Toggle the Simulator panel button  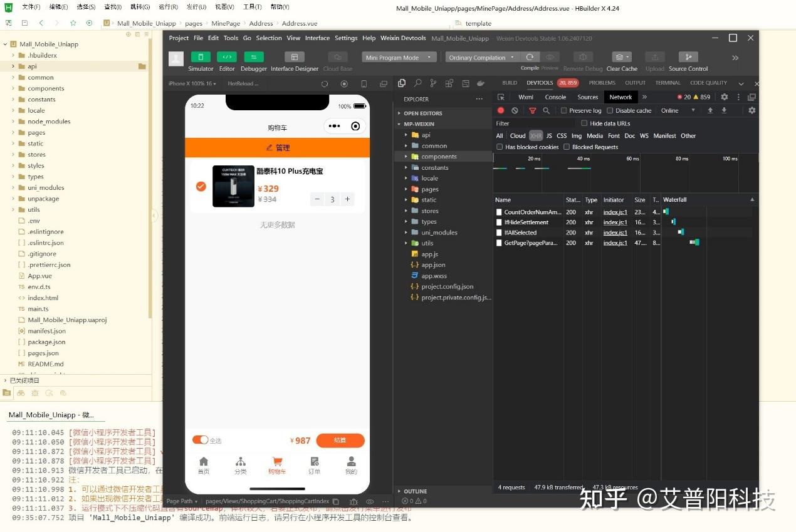[x=201, y=57]
